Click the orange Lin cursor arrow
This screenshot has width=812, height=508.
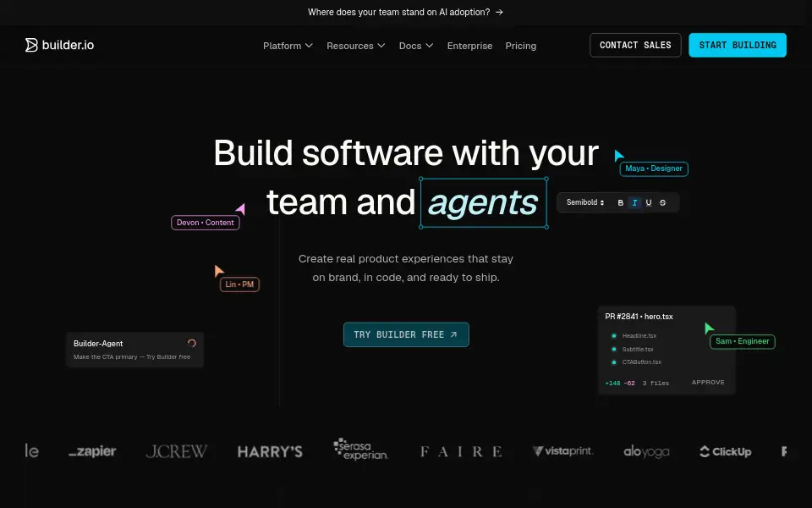click(218, 271)
